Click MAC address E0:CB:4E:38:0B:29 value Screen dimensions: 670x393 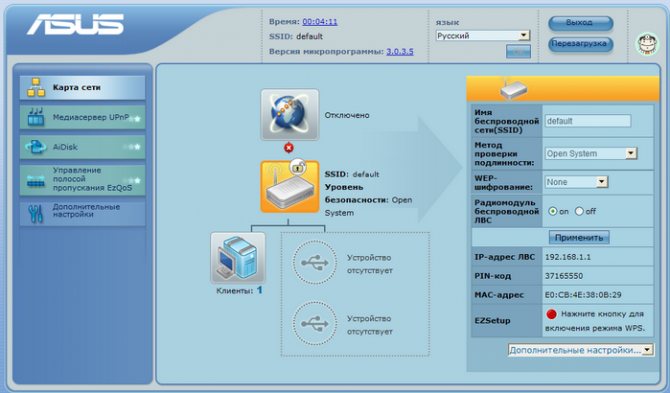(583, 295)
